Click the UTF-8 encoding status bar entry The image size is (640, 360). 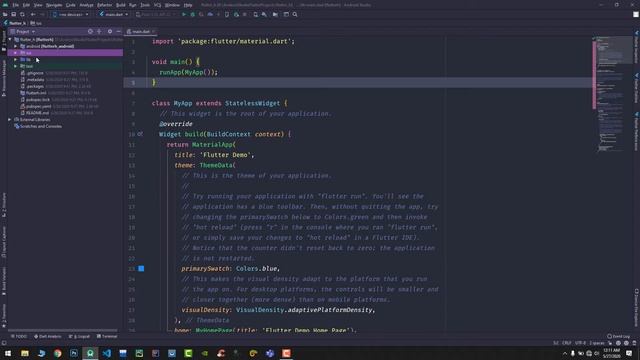[580, 343]
